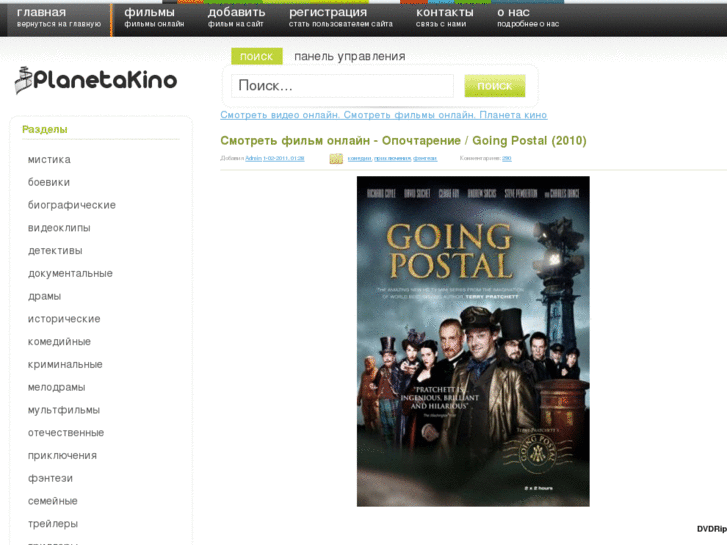Image resolution: width=727 pixels, height=545 pixels.
Task: Open the фильмы menu item
Action: (154, 18)
